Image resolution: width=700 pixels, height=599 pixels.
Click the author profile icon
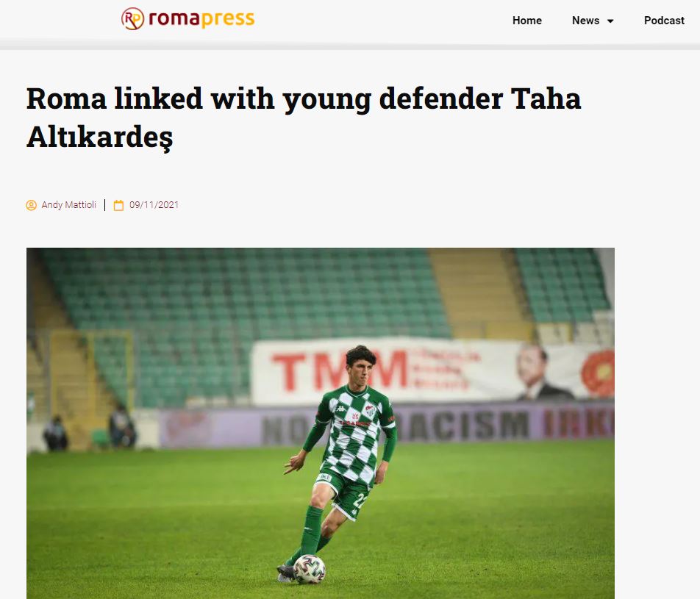pos(31,205)
